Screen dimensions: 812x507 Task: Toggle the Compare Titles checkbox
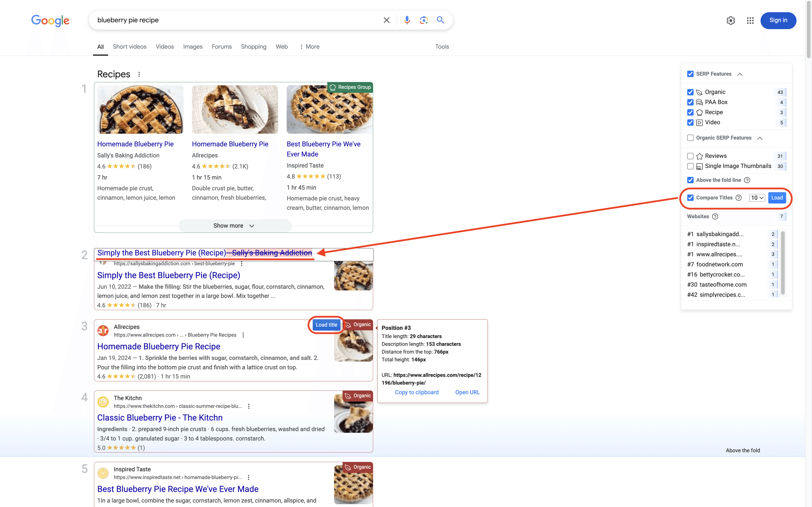[x=690, y=198]
